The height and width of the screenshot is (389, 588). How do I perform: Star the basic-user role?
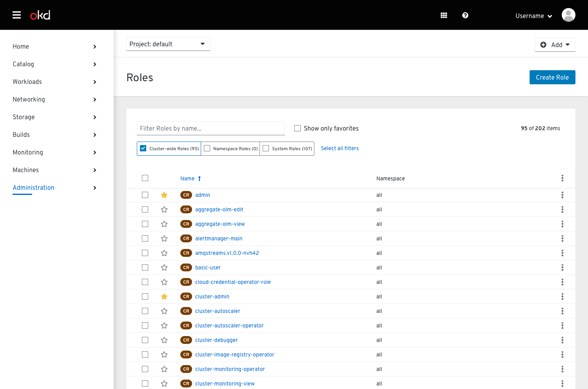pyautogui.click(x=164, y=267)
